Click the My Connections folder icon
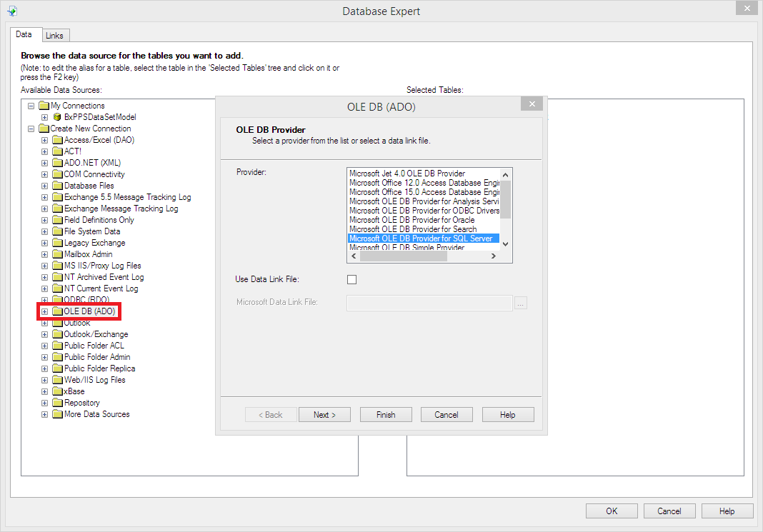 coord(44,106)
